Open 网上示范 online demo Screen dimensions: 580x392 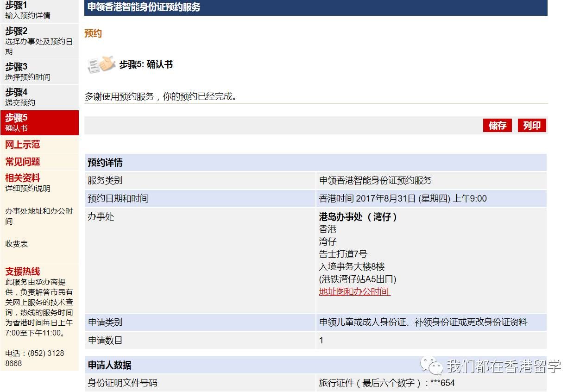(x=23, y=145)
